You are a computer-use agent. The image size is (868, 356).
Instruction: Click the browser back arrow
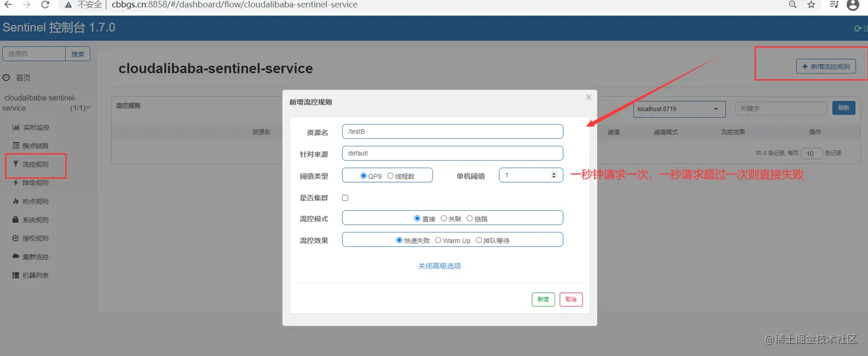(x=7, y=5)
